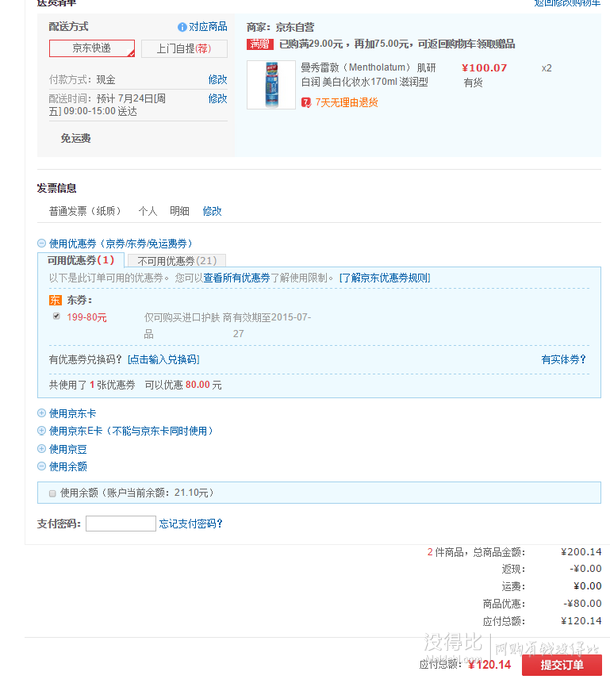This screenshot has width=610, height=683.
Task: Click 点击输入兑换码 link
Action: click(163, 359)
